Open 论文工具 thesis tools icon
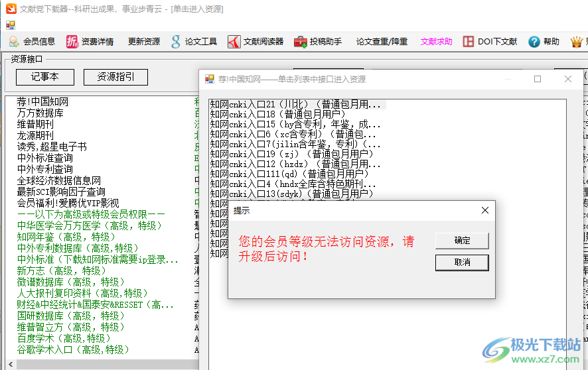This screenshot has width=588, height=370. [175, 42]
